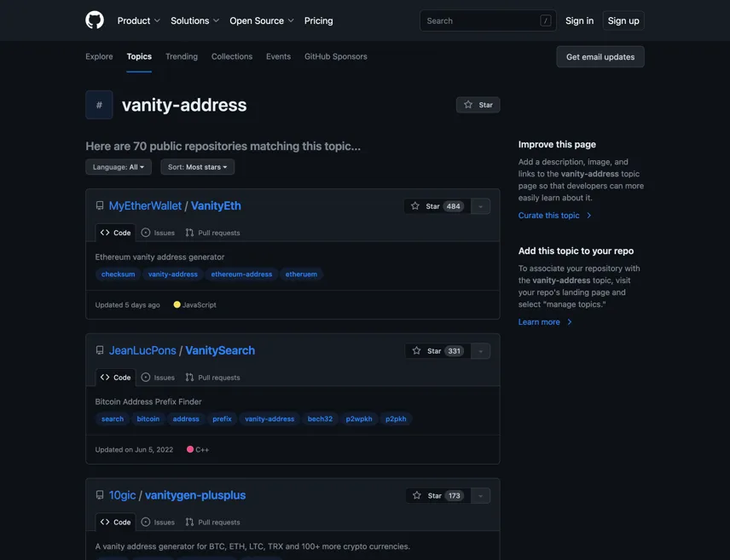
Task: Click the repository icon beside JeanLucPons
Action: pyautogui.click(x=100, y=350)
